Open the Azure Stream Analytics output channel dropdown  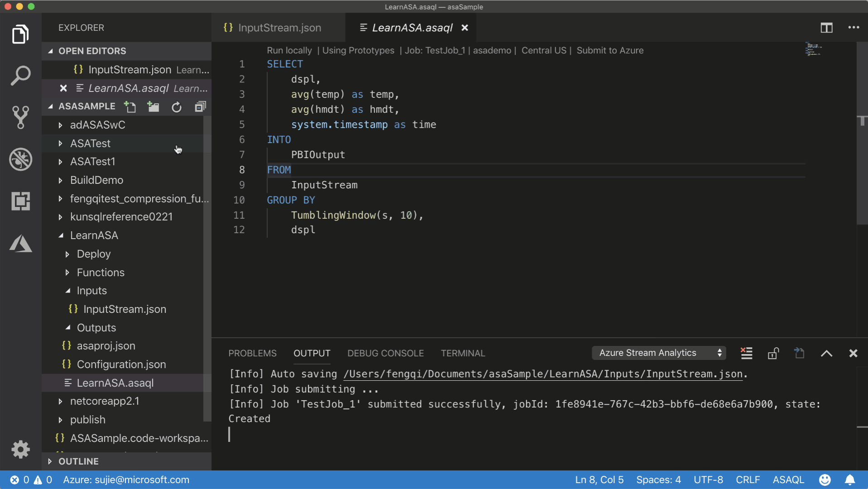pyautogui.click(x=659, y=353)
